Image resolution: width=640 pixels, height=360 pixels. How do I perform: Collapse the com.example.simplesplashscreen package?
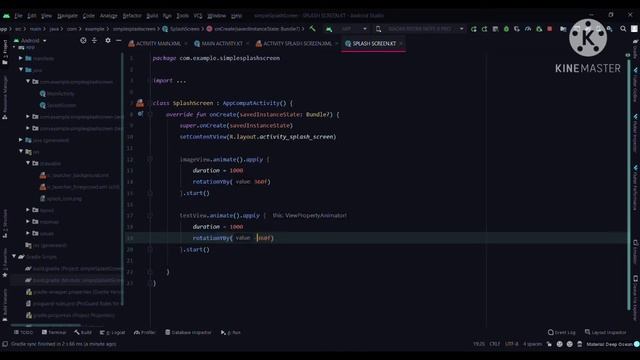coord(28,82)
